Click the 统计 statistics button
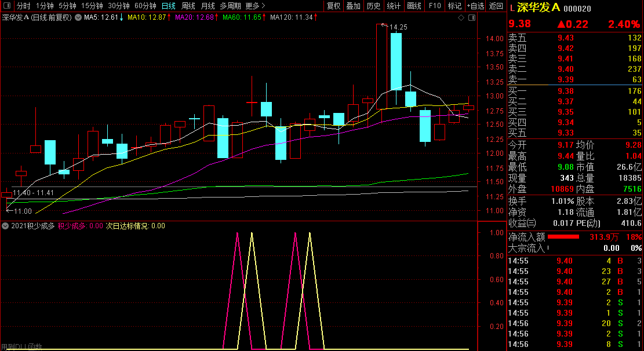 coord(394,6)
